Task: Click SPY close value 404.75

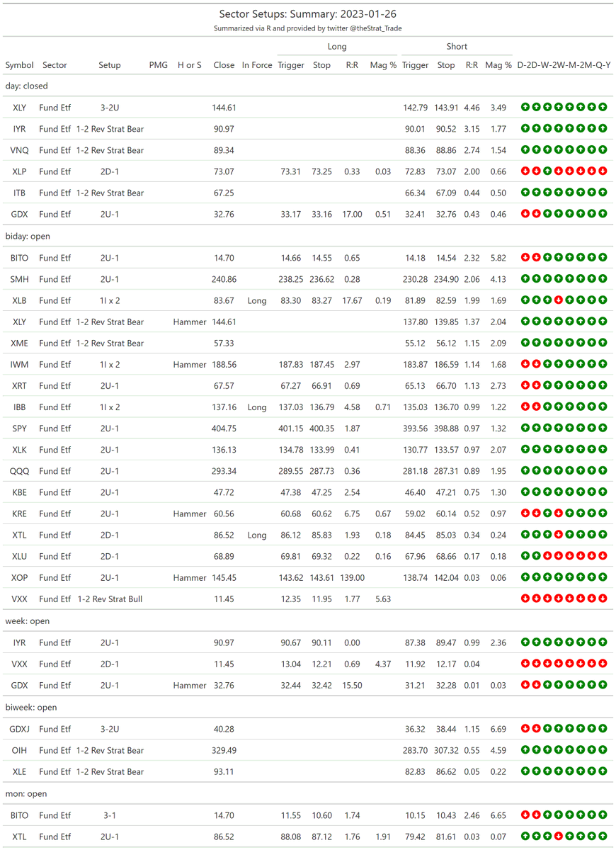Action: [224, 429]
